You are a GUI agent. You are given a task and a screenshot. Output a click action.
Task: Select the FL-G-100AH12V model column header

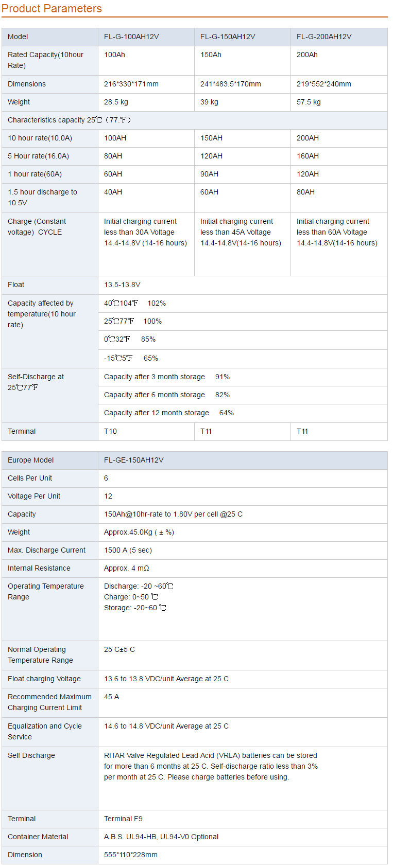(131, 37)
